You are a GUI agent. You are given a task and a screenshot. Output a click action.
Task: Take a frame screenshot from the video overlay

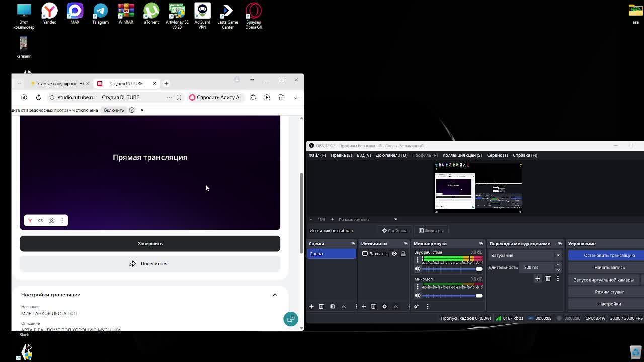pyautogui.click(x=51, y=220)
